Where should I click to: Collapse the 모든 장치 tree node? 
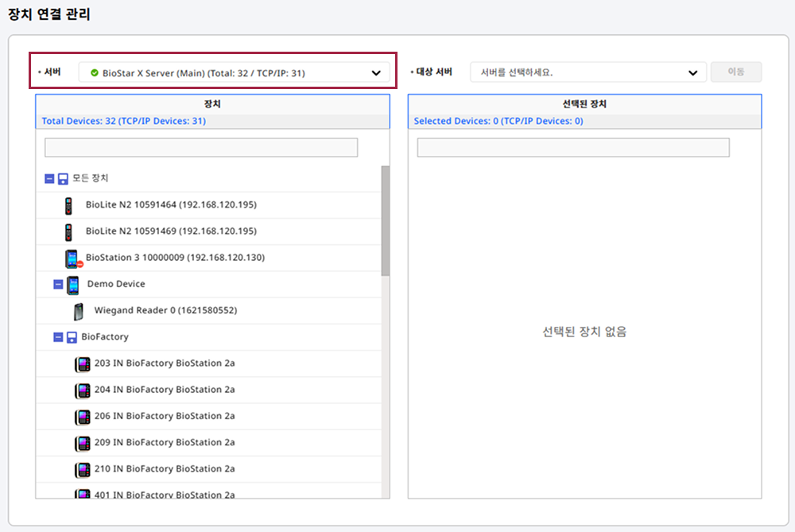49,179
